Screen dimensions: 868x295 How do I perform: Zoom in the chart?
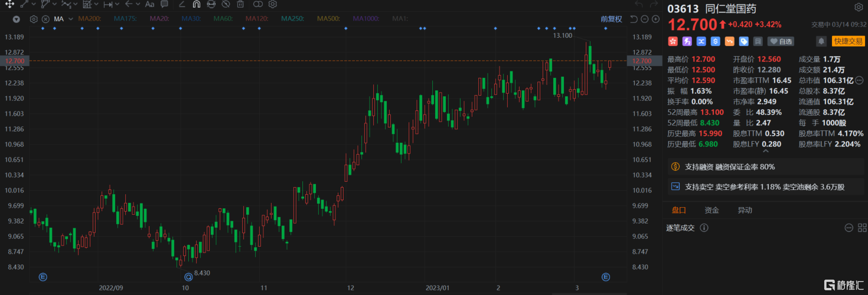pyautogui.click(x=655, y=19)
